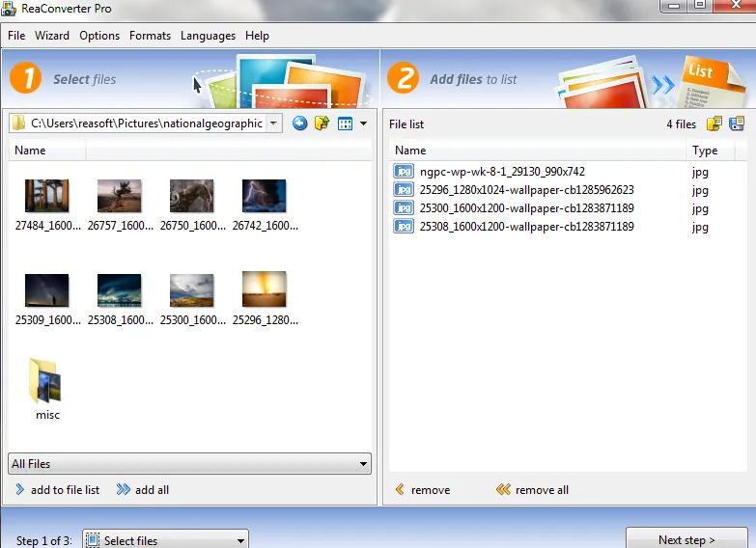Click the add all link
Screen dimensions: 756x548
(152, 490)
